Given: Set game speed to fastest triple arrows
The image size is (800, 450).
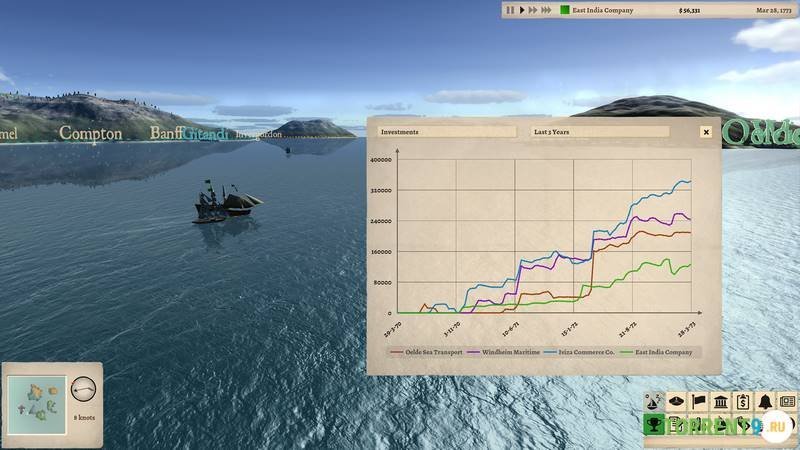Looking at the screenshot, I should click(546, 10).
